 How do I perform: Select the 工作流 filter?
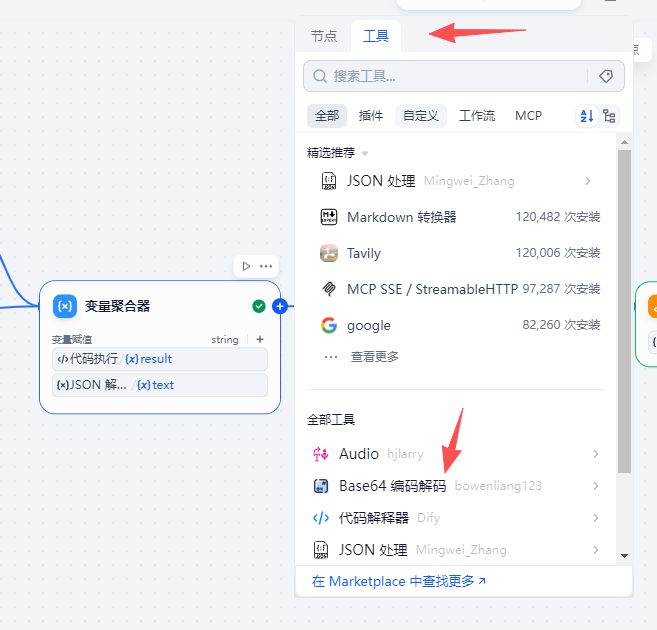point(477,116)
